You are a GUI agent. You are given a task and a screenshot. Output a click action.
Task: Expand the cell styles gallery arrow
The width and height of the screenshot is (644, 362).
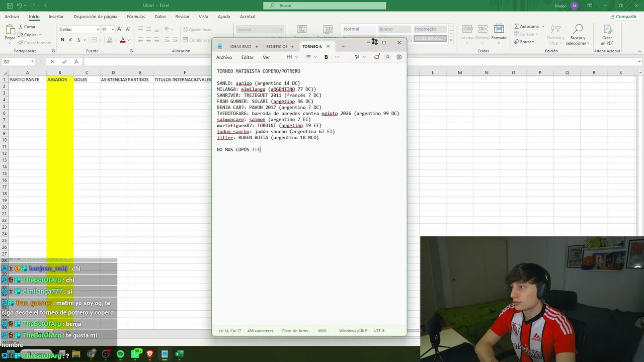451,42
